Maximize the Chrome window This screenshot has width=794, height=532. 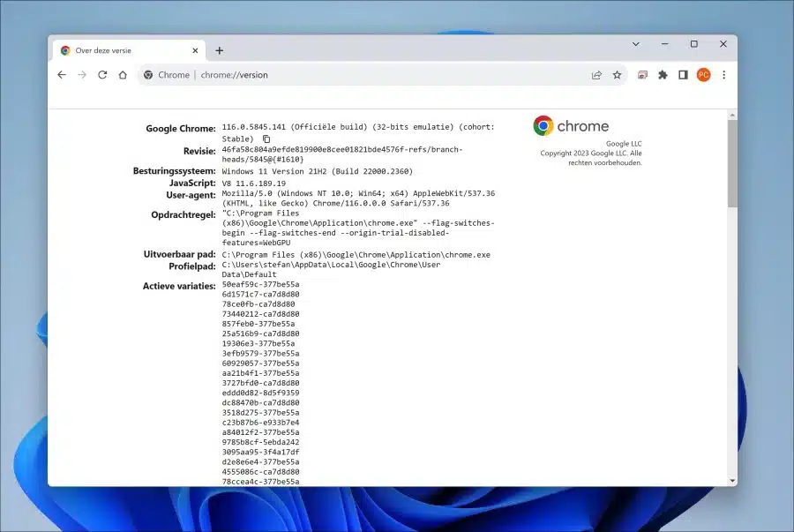coord(694,44)
